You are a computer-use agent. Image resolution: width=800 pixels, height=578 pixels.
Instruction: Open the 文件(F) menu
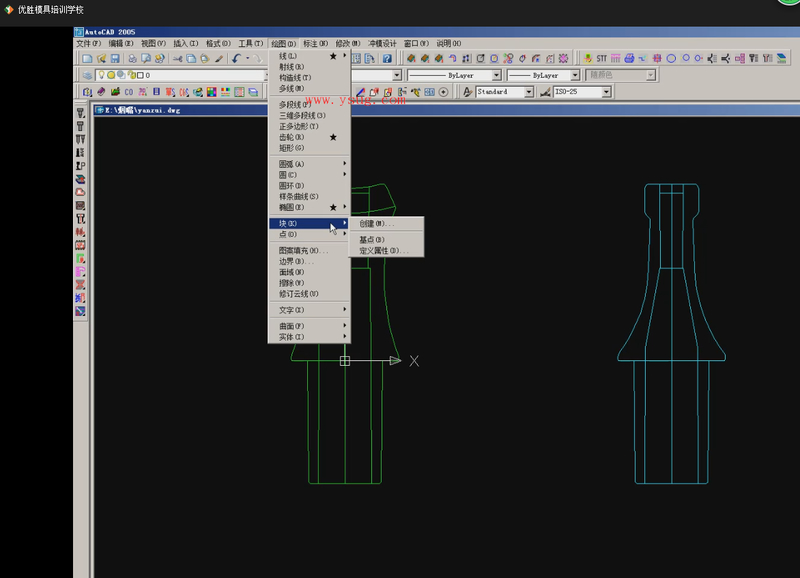88,43
